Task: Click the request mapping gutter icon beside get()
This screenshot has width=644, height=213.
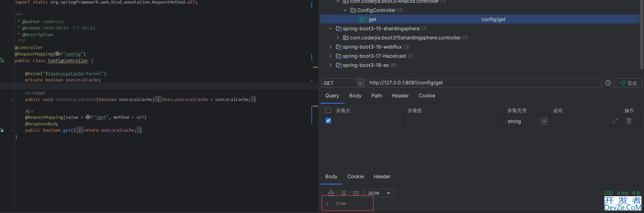Action: [2, 130]
